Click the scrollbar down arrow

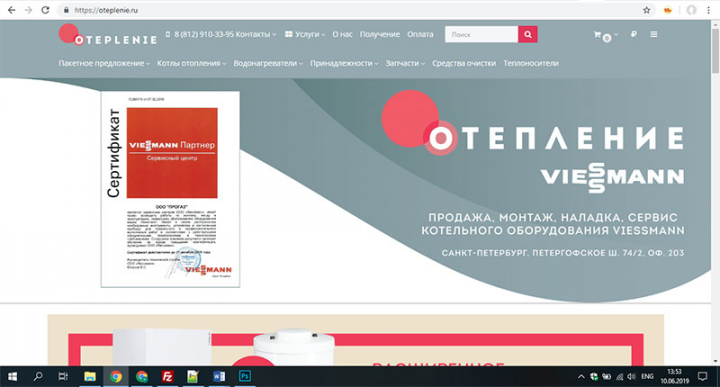pyautogui.click(x=715, y=361)
